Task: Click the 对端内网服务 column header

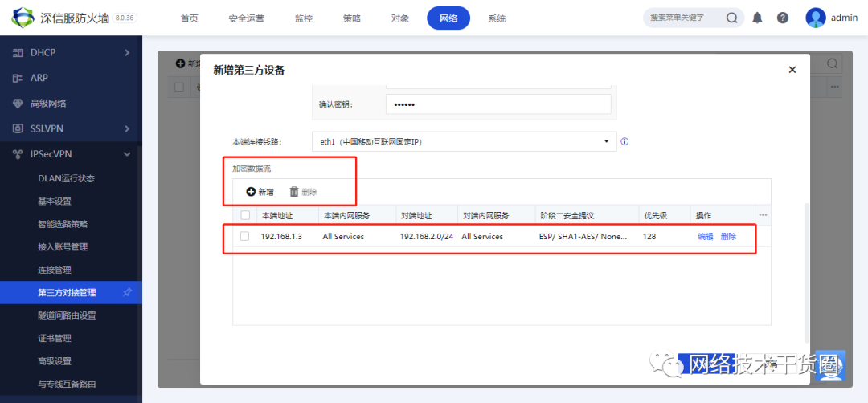Action: (x=485, y=215)
